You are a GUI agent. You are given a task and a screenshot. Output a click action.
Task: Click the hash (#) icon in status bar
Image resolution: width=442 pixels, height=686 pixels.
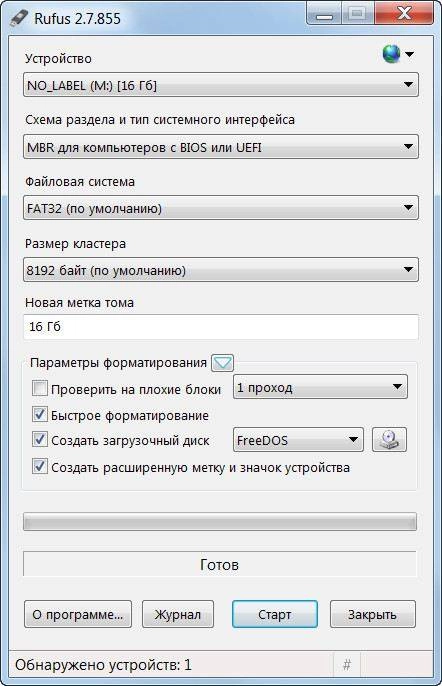coord(347,665)
